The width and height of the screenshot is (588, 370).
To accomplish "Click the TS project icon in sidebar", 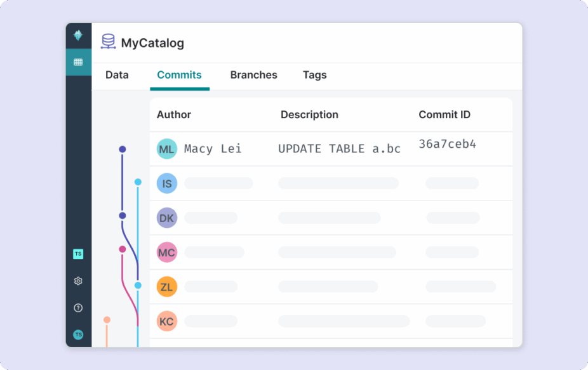I will coord(77,254).
